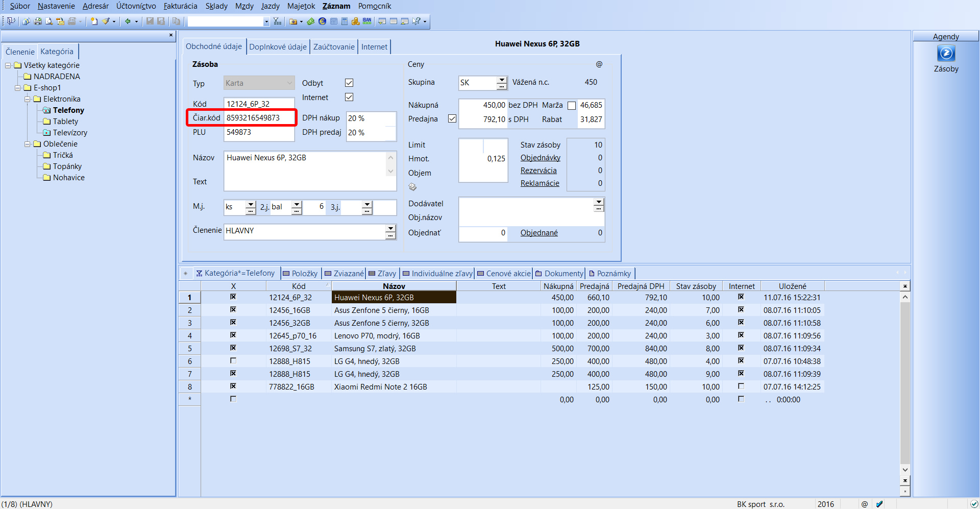Screen dimensions: 980x509
Task: Create a new record with the new-page icon
Action: point(94,21)
